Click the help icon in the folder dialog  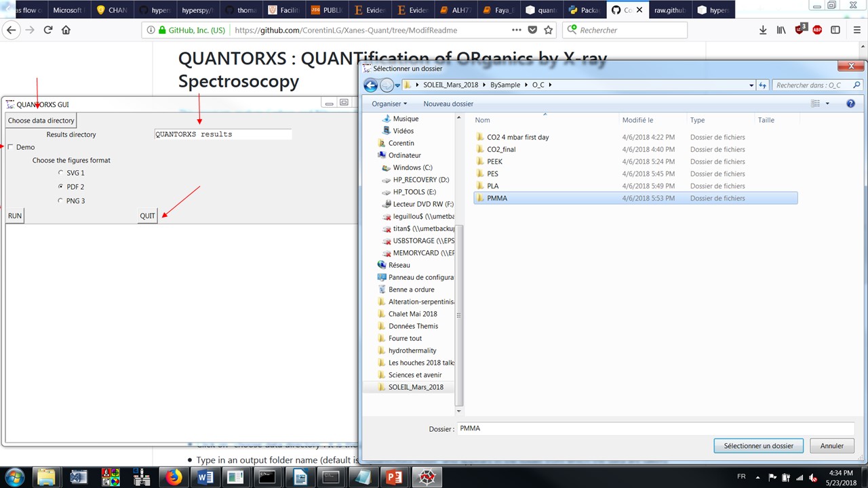pos(850,104)
